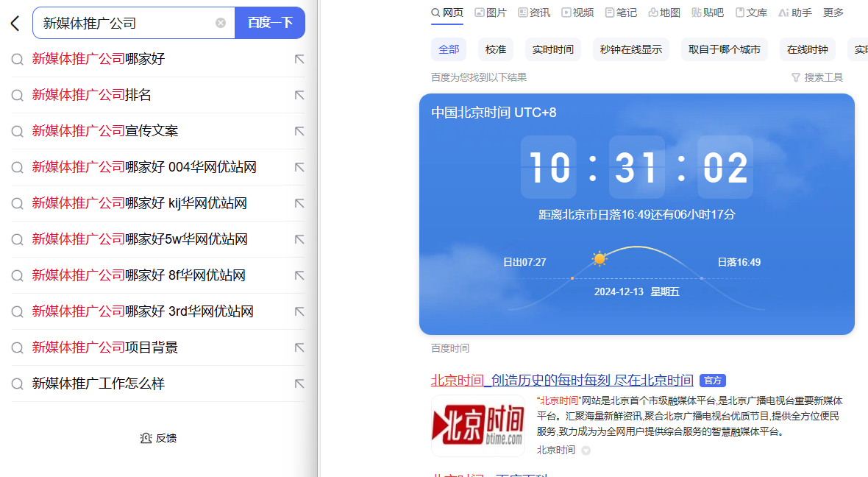The height and width of the screenshot is (477, 868).
Task: Switch to the 文库 tab
Action: pos(751,13)
